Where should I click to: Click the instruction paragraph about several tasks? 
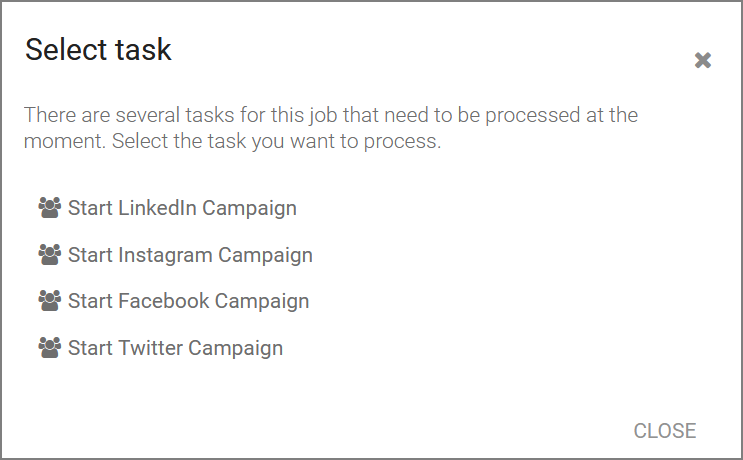tap(331, 128)
